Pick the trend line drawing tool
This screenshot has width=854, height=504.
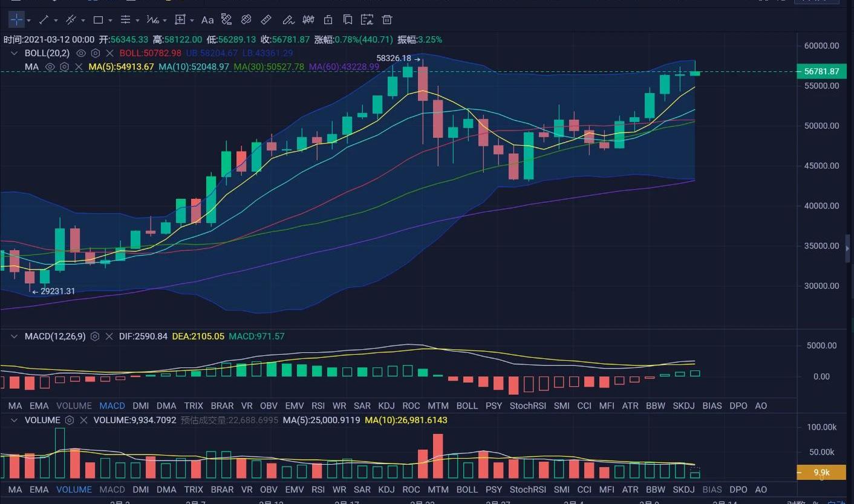(x=44, y=20)
